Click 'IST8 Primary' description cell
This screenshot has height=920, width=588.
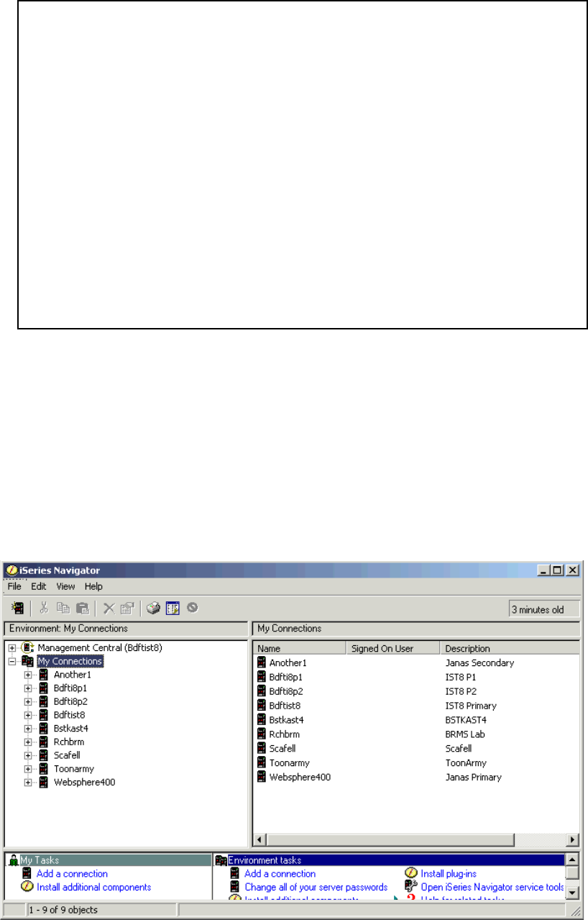click(471, 706)
